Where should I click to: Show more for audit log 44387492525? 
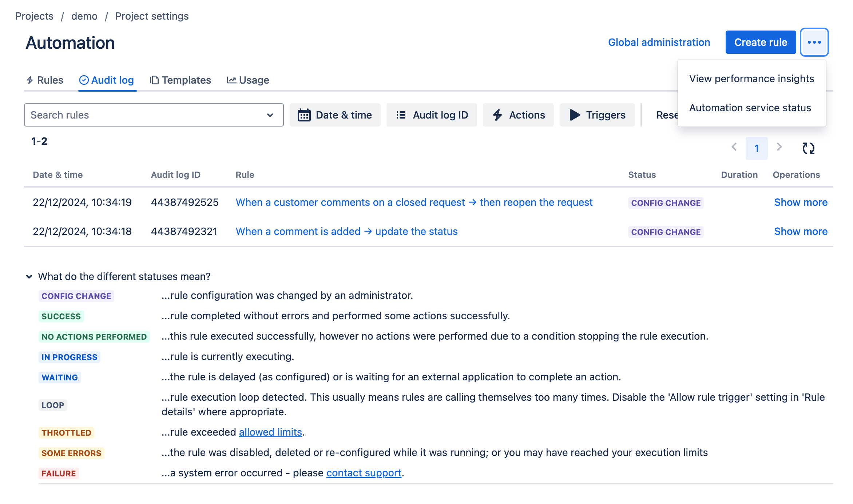(x=801, y=202)
